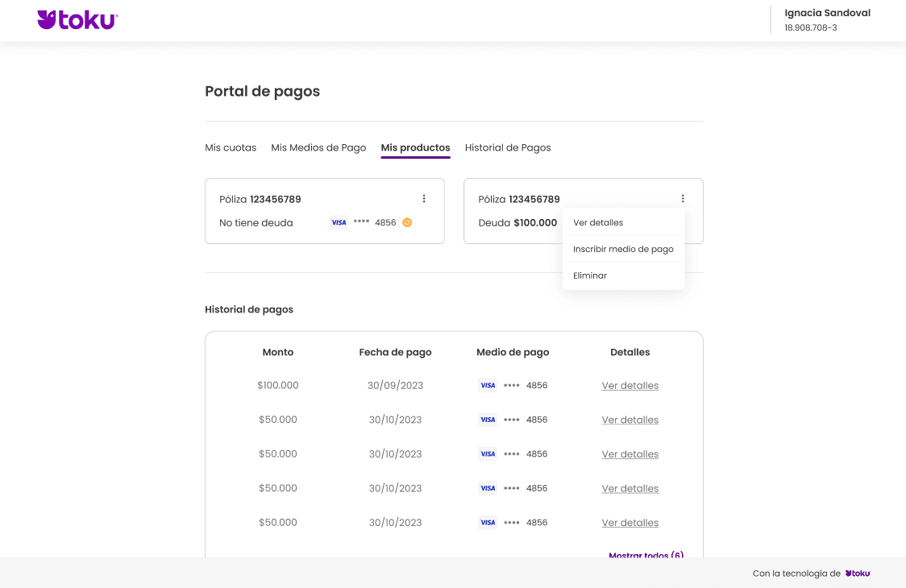
Task: Click the Ignacia Sandoval user name
Action: tap(827, 13)
